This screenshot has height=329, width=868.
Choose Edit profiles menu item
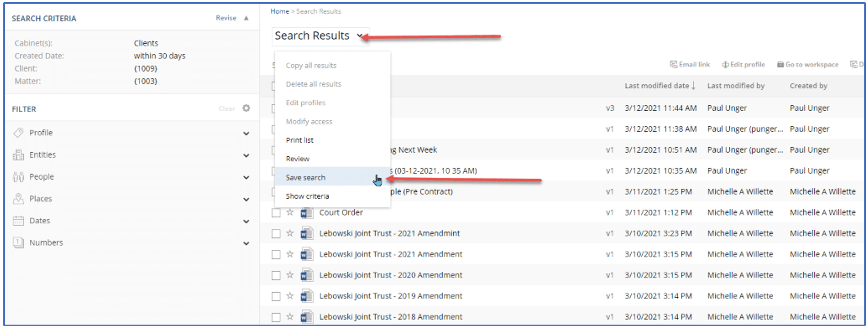pos(332,103)
